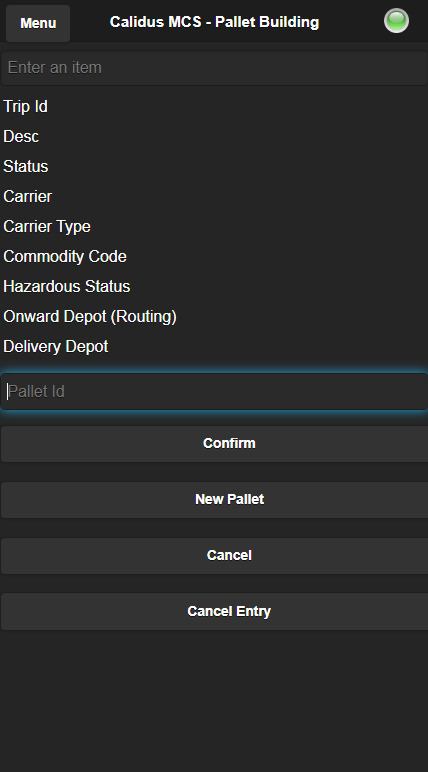The width and height of the screenshot is (428, 772).
Task: Focus the Enter an item field
Action: click(214, 67)
